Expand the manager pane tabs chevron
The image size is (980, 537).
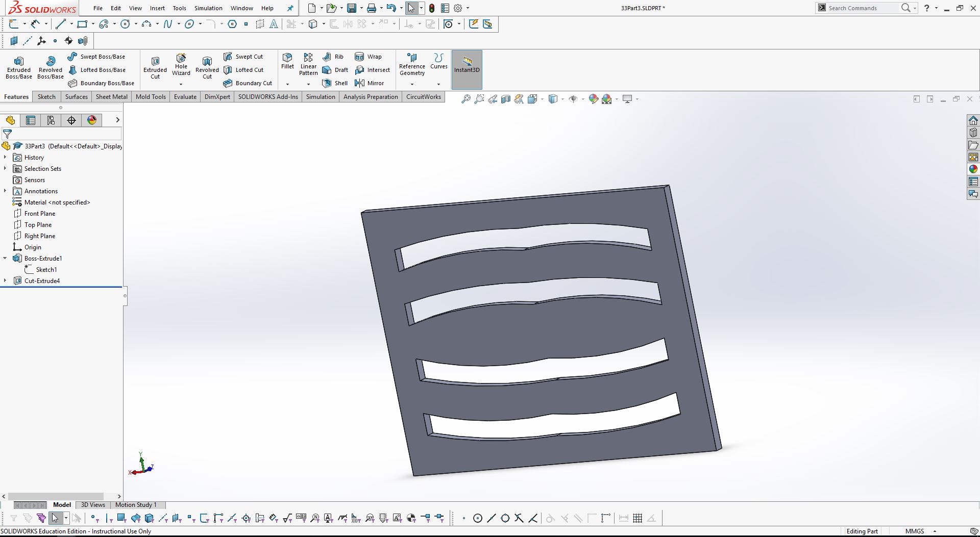[x=117, y=120]
